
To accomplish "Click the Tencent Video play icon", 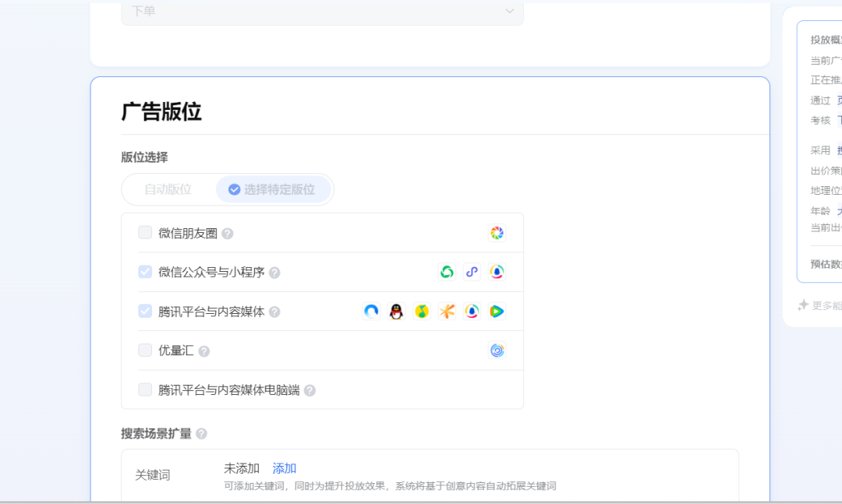I will [497, 312].
